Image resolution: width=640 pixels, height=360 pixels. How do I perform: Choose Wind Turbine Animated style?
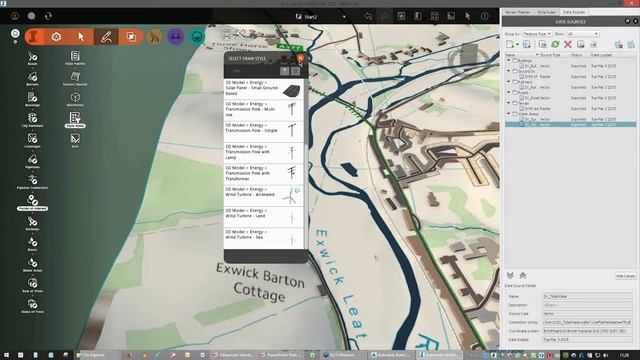coord(264,195)
